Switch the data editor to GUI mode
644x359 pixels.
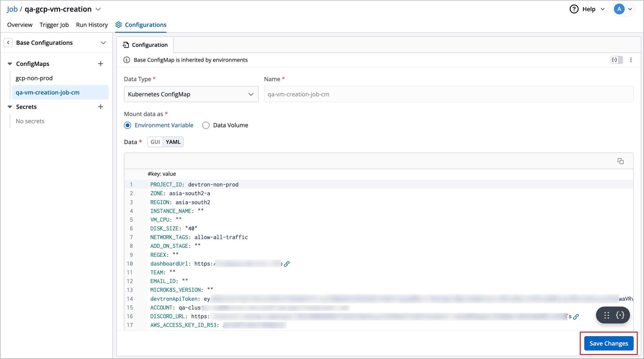point(155,142)
